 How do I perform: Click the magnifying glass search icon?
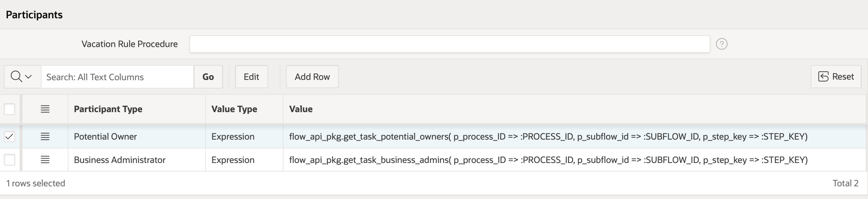(x=16, y=77)
